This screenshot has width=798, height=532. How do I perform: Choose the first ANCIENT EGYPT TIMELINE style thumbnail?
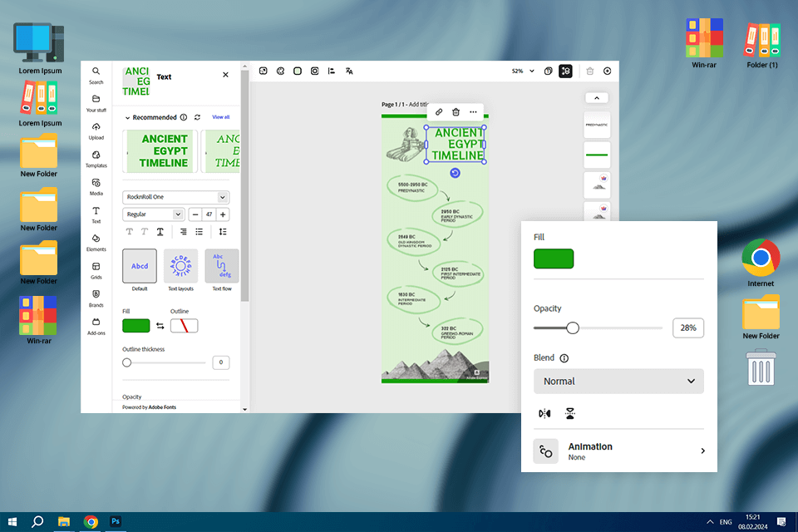pyautogui.click(x=158, y=151)
